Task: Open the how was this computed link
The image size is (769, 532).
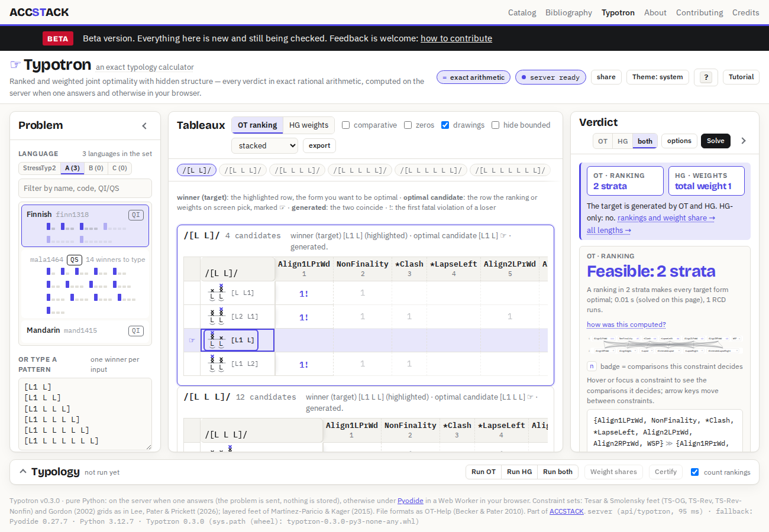Action: [x=626, y=325]
